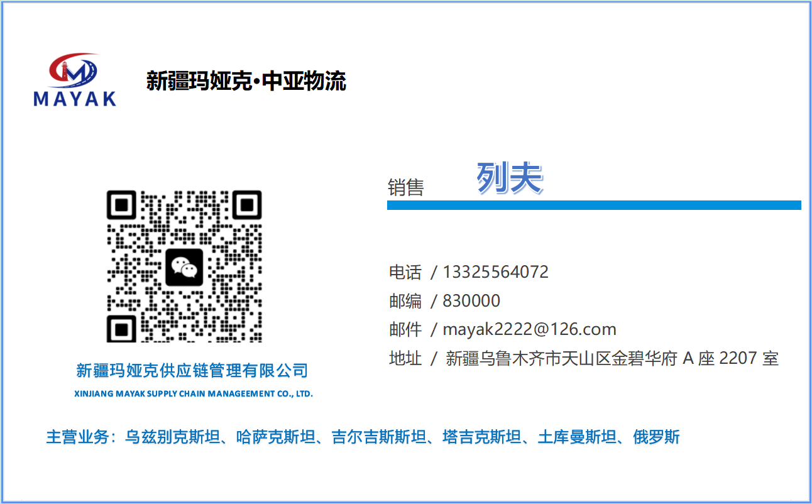Screen dimensions: 812x504
Task: Click 土库曼斯坦 in the business list
Action: pyautogui.click(x=578, y=437)
